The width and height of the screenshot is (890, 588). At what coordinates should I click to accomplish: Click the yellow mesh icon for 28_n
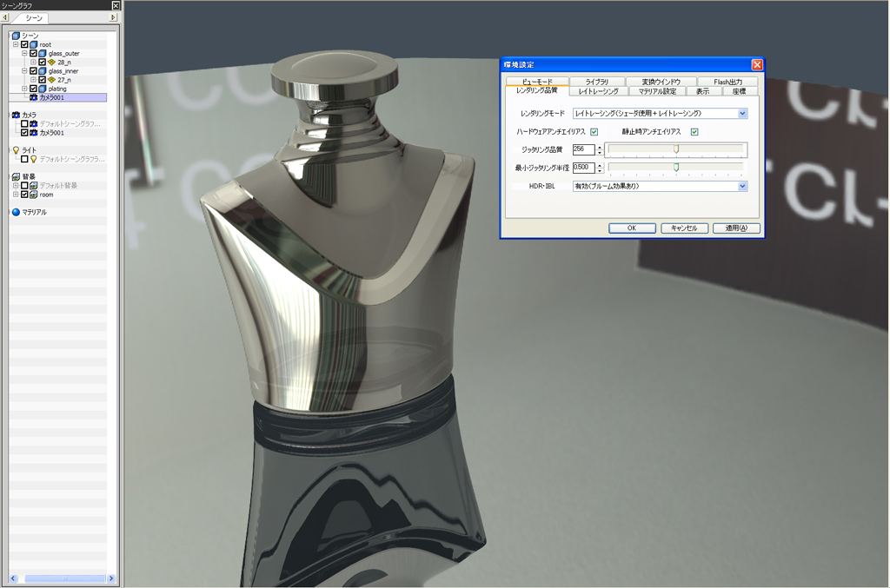(51, 63)
